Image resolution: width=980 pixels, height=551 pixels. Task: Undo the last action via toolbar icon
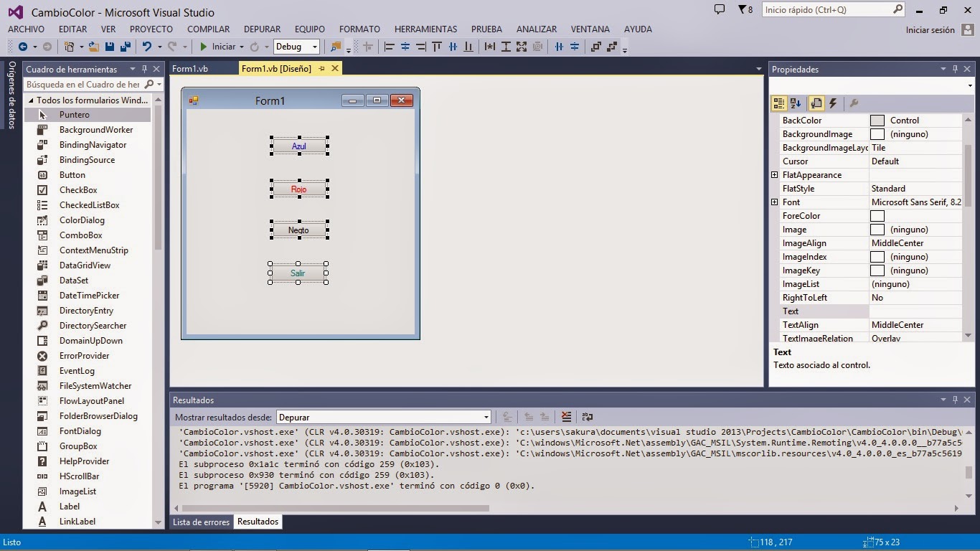coord(147,46)
